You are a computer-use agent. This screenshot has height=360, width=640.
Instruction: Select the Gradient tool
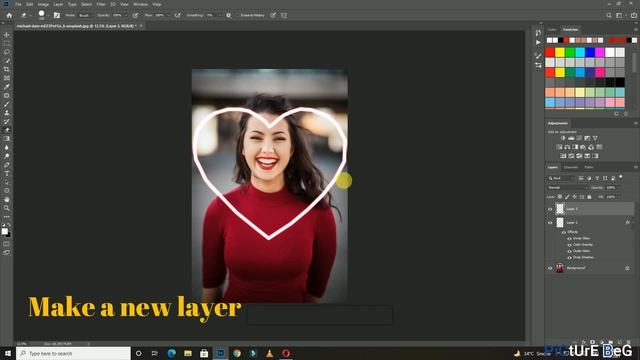(7, 139)
